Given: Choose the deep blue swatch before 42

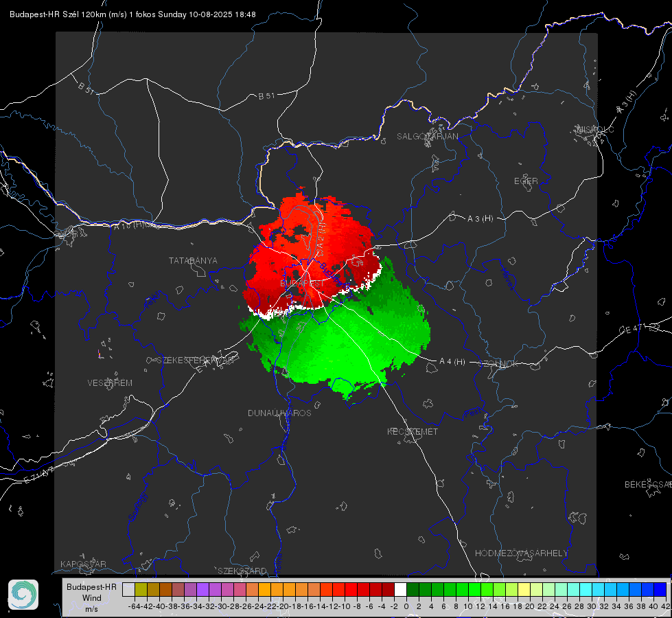Looking at the screenshot, I should point(660,589).
